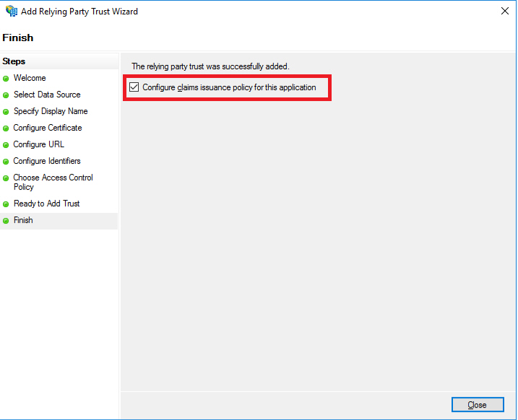This screenshot has height=420, width=518.
Task: Click the Select Data Source step label
Action: 47,95
